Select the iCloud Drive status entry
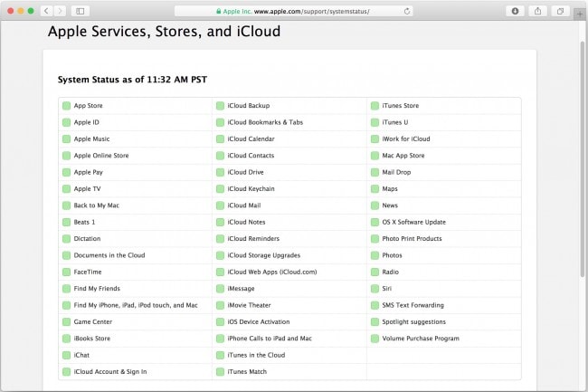The height and width of the screenshot is (392, 588). click(245, 172)
